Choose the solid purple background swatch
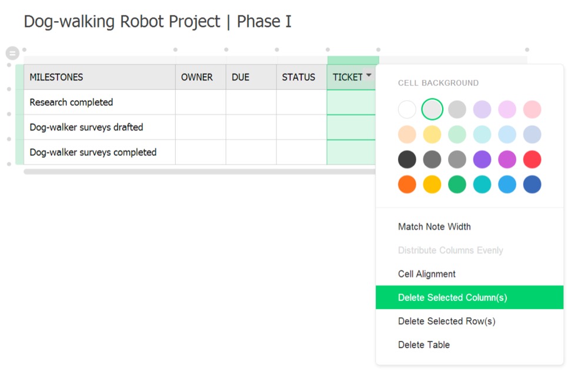This screenshot has width=588, height=389. point(482,159)
